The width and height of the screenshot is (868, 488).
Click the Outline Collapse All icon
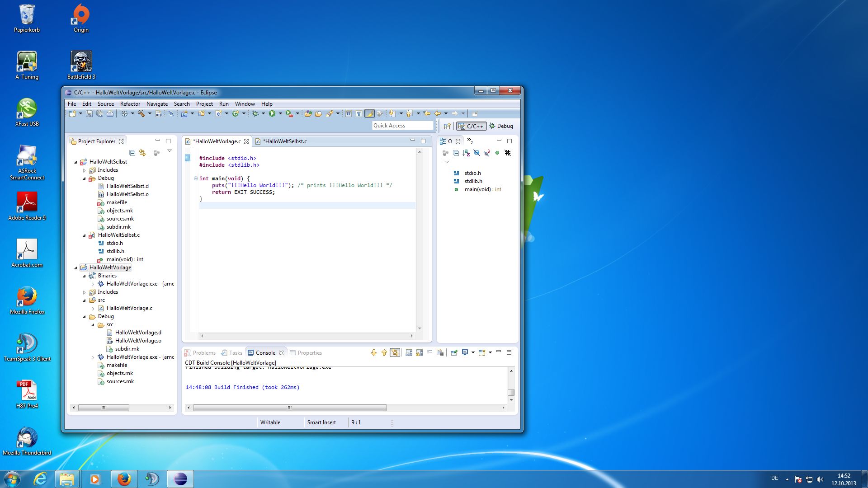point(456,153)
